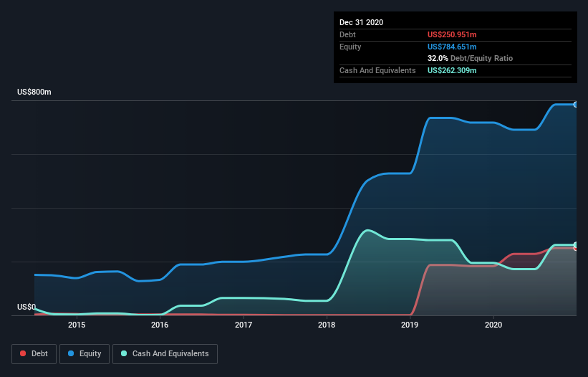Click the 32.0% Debt/Equity Ratio text
This screenshot has width=588, height=377.
(470, 58)
